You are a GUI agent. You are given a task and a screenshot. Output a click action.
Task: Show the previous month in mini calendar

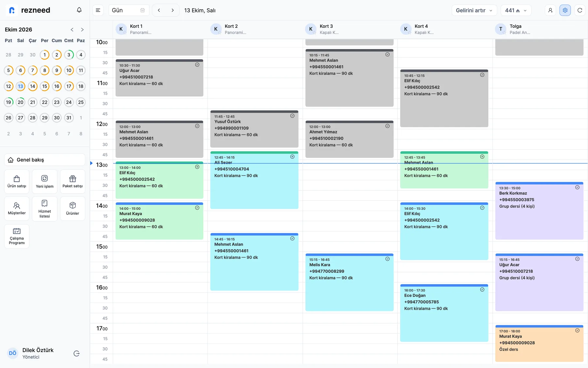(x=72, y=29)
